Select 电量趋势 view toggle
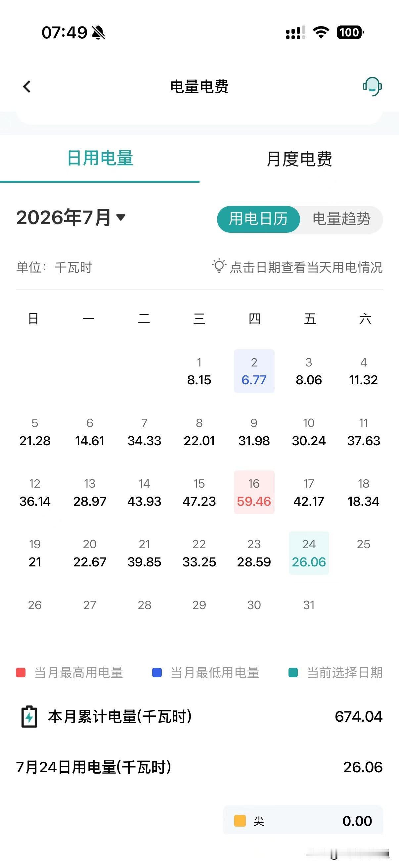Screen dimensions: 399x868 (x=341, y=219)
